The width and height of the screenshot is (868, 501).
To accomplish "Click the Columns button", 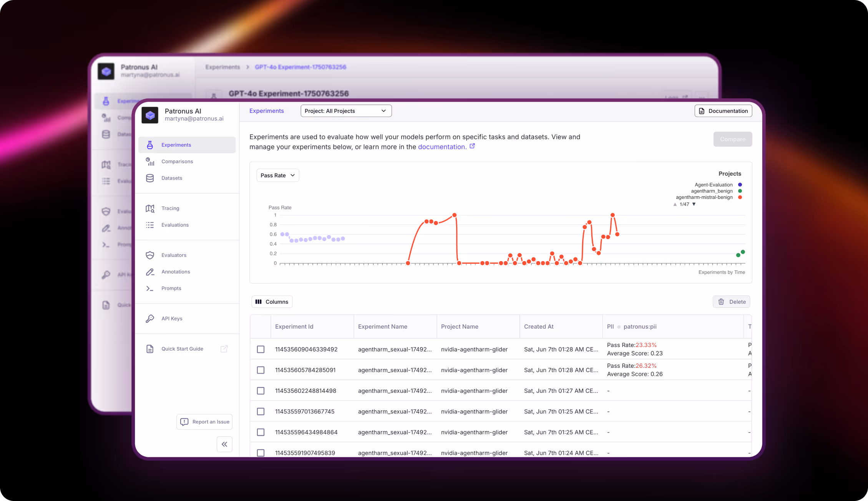I will pyautogui.click(x=272, y=302).
